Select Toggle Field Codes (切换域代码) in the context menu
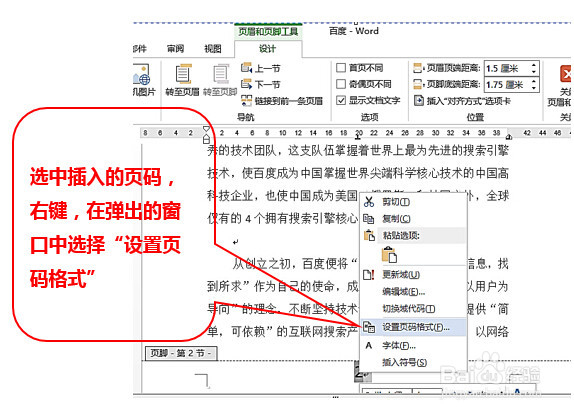This screenshot has height=413, width=574. (x=413, y=309)
